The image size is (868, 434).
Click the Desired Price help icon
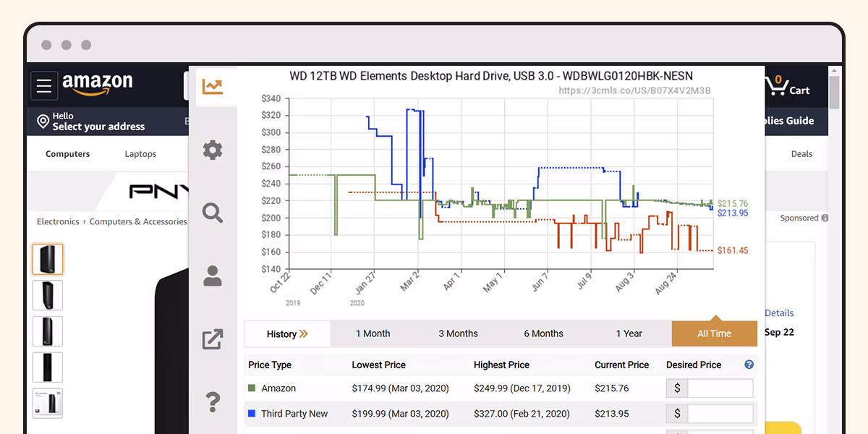tap(749, 365)
